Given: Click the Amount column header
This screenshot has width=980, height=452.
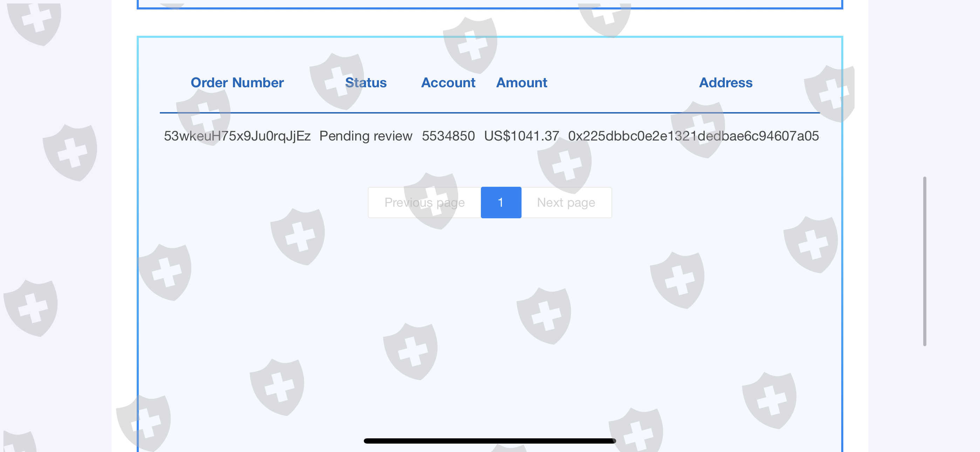Looking at the screenshot, I should [x=522, y=83].
